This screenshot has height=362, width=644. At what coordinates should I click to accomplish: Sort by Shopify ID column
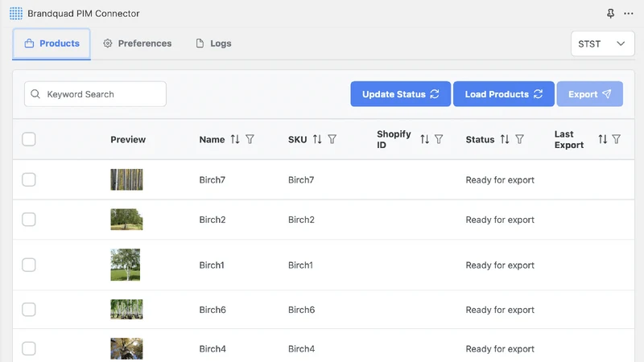click(425, 139)
